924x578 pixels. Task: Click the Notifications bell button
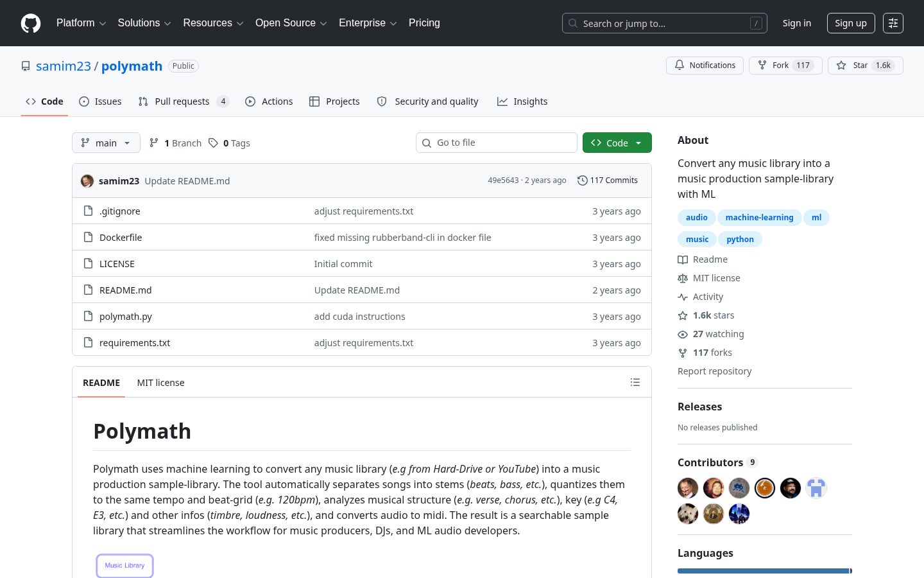(x=705, y=66)
